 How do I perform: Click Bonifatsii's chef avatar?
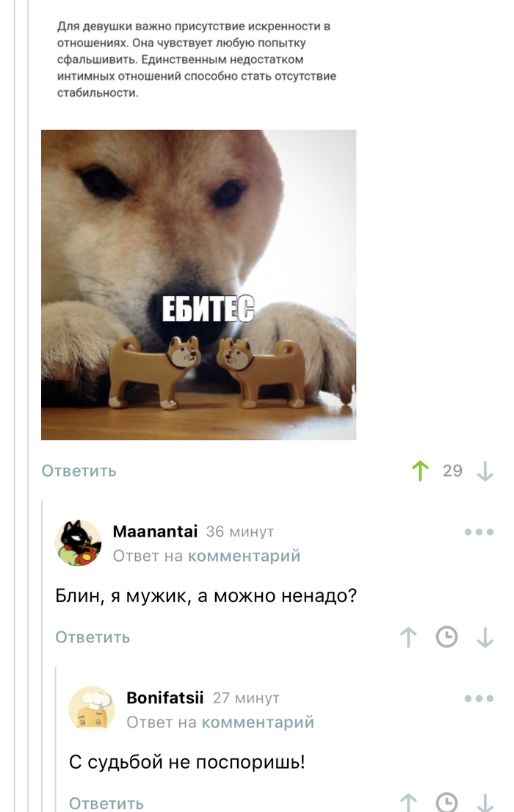pyautogui.click(x=93, y=709)
